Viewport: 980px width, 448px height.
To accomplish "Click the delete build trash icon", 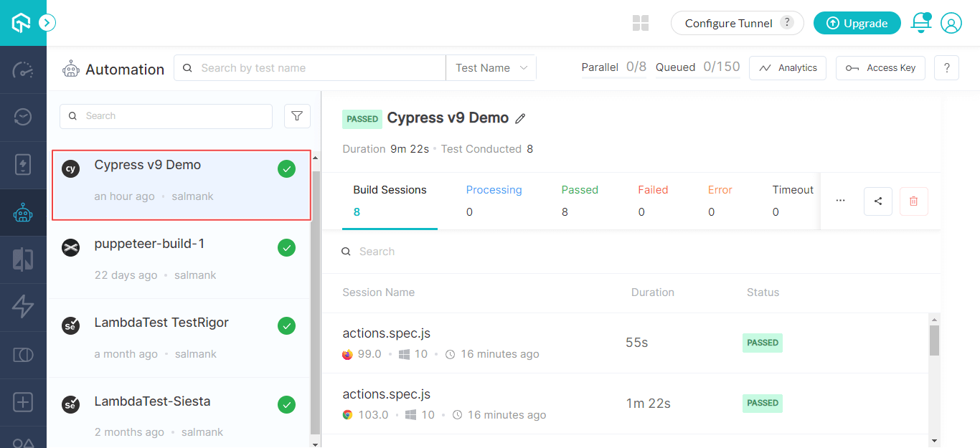I will coord(913,201).
